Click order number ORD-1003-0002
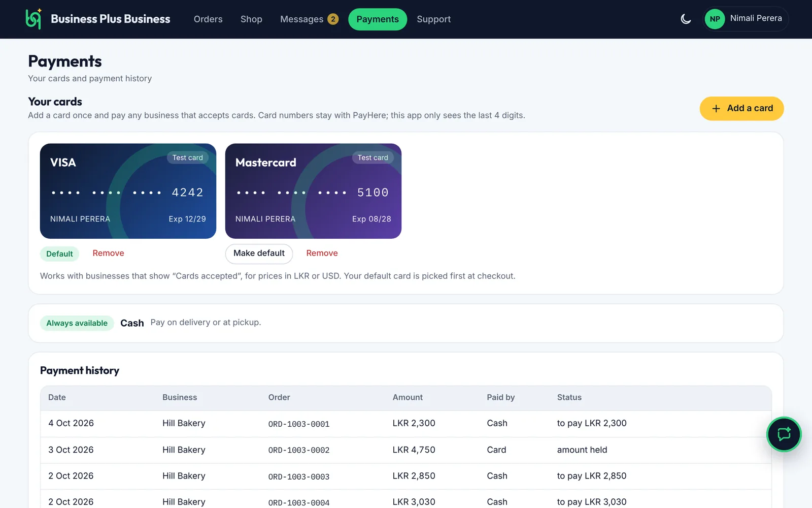This screenshot has height=508, width=812. click(x=299, y=450)
